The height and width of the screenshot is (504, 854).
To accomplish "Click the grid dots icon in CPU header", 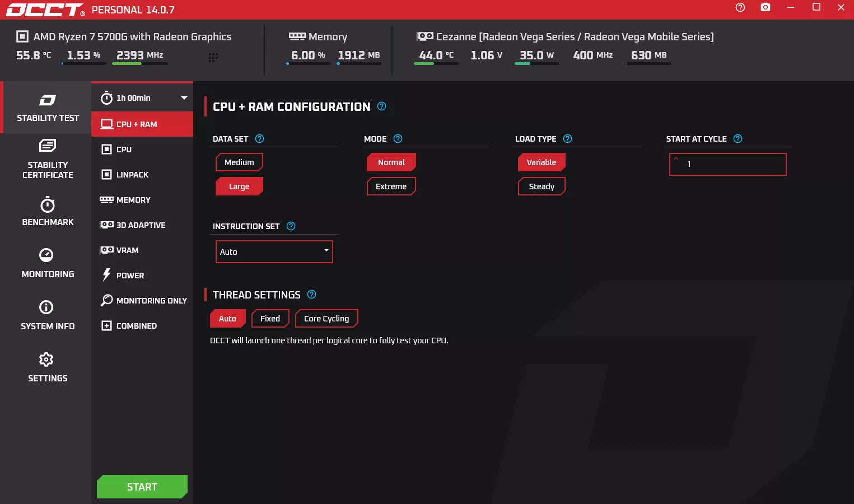I will tap(213, 57).
